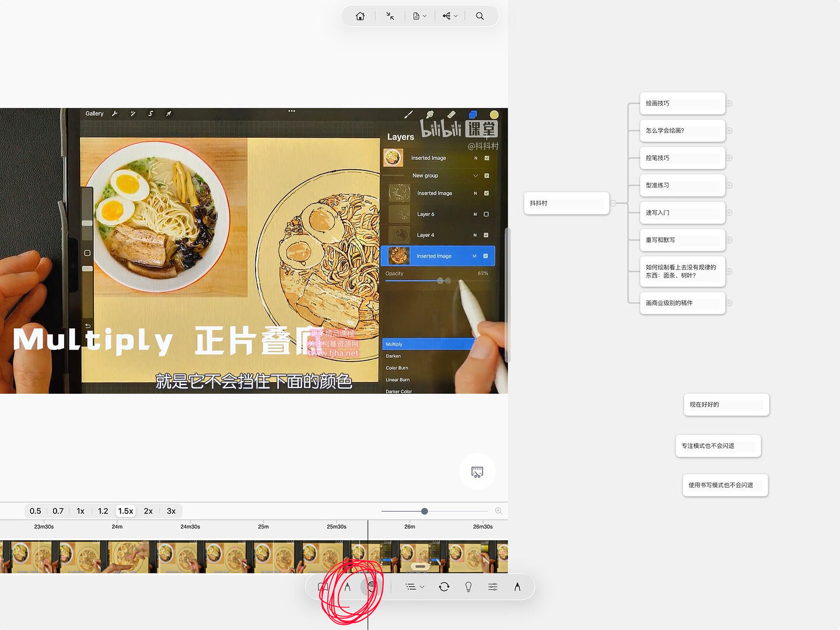Select the 抖抖村 root node
The height and width of the screenshot is (630, 840).
coord(566,203)
